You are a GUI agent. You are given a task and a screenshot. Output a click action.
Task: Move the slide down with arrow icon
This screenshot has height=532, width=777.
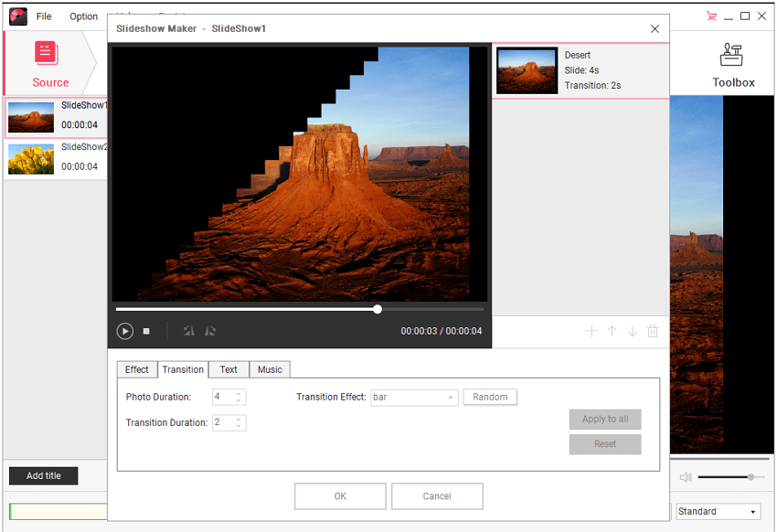(633, 331)
